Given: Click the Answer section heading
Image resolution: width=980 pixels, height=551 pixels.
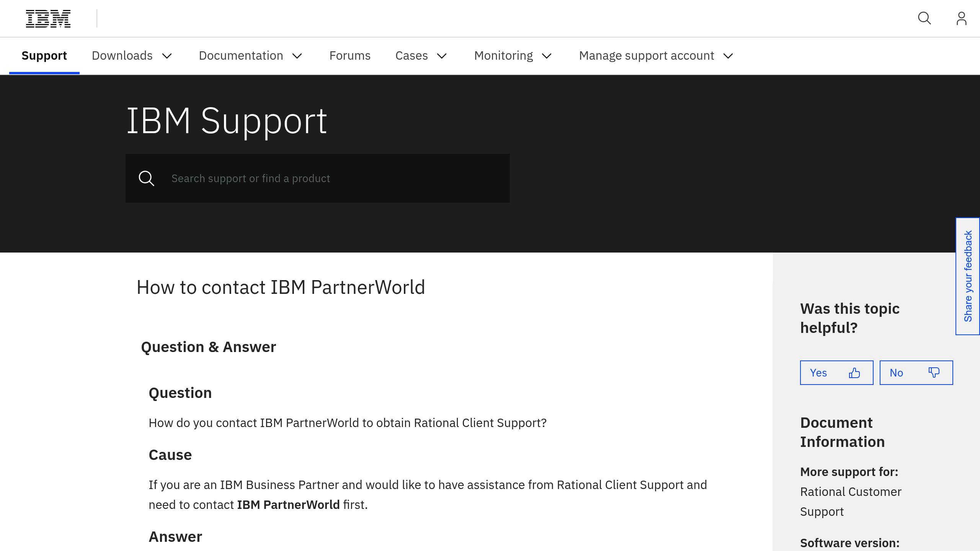Looking at the screenshot, I should (x=175, y=537).
